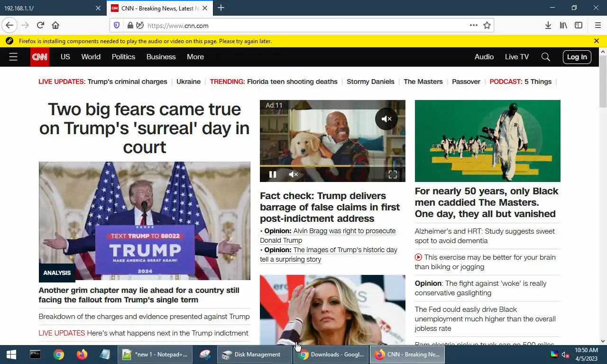This screenshot has height=364, width=607.
Task: Open Alzheimer's and HRT study link
Action: 485,236
